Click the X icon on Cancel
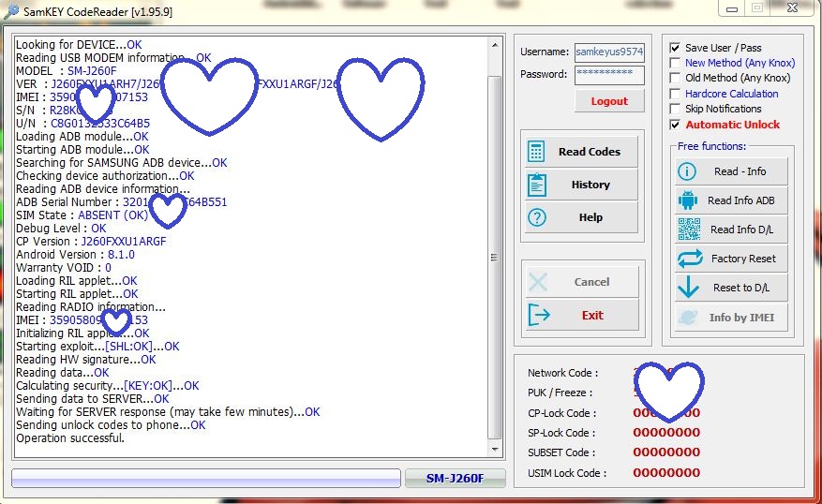The image size is (822, 504). 538,282
